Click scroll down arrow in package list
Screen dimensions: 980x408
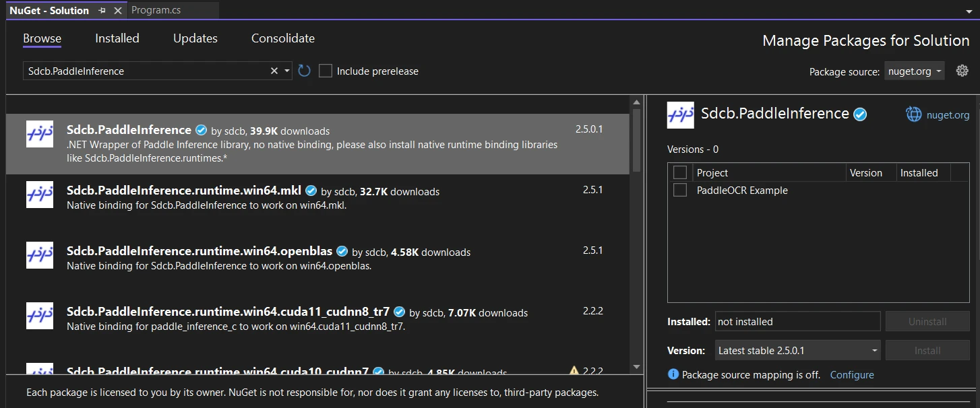click(636, 367)
